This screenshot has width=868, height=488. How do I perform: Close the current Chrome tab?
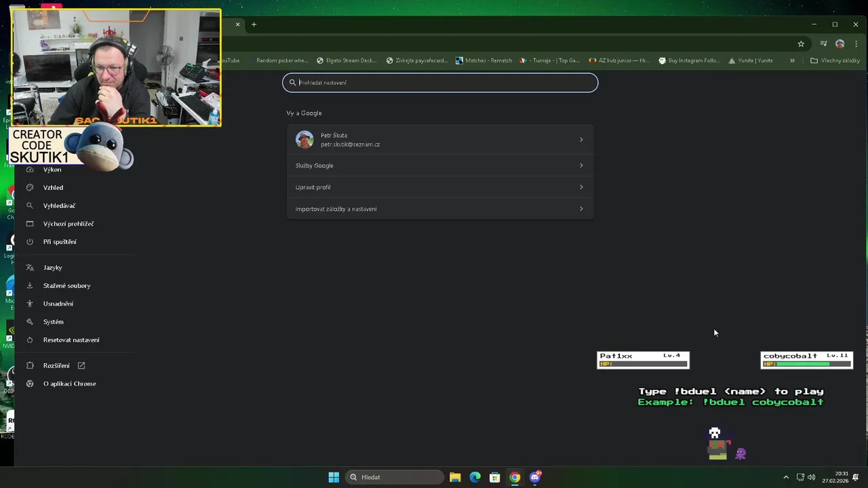(x=237, y=24)
